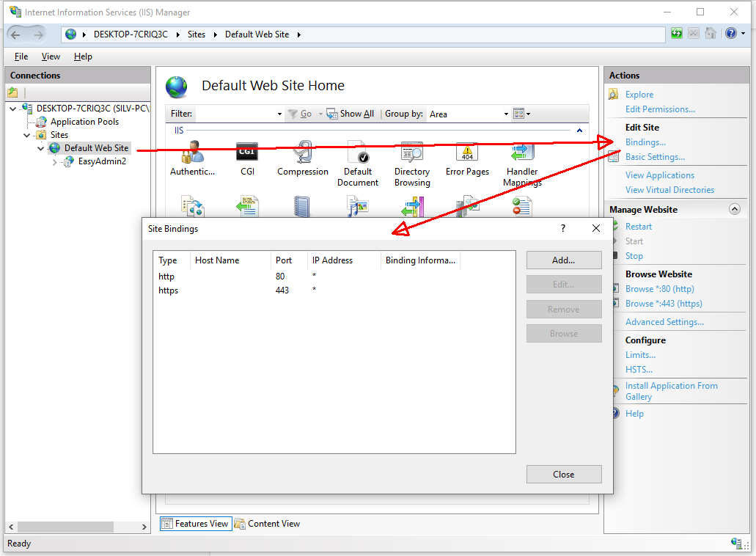Viewport: 756px width, 556px height.
Task: Open Advanced Settings from Actions pane
Action: click(664, 321)
